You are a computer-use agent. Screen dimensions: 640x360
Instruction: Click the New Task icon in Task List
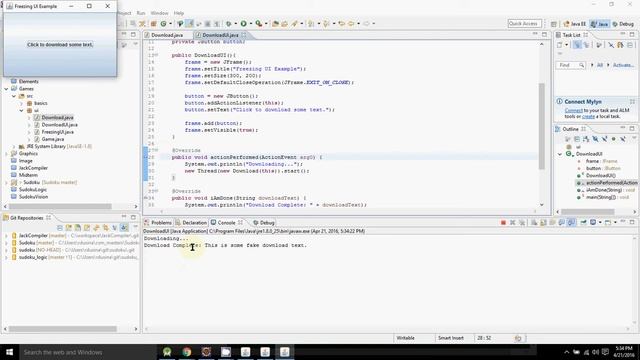coord(560,44)
